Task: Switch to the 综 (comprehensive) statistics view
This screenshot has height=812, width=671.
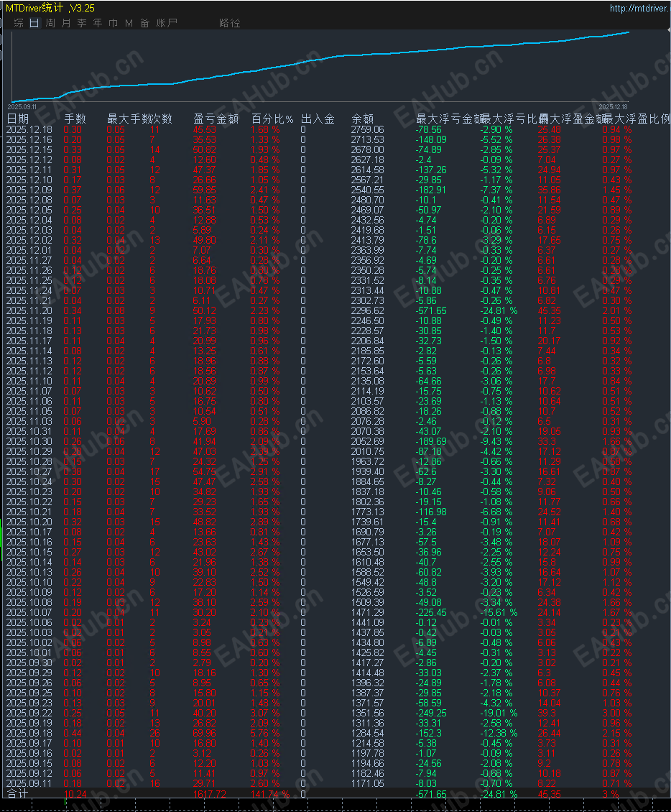Action: pyautogui.click(x=19, y=22)
